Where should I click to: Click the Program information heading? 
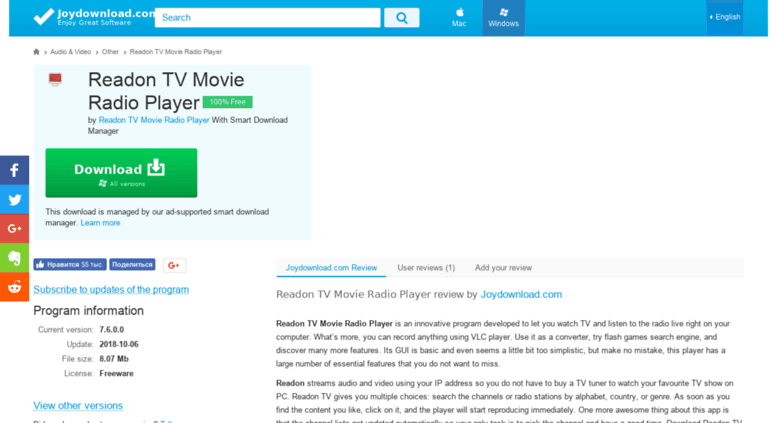click(88, 311)
